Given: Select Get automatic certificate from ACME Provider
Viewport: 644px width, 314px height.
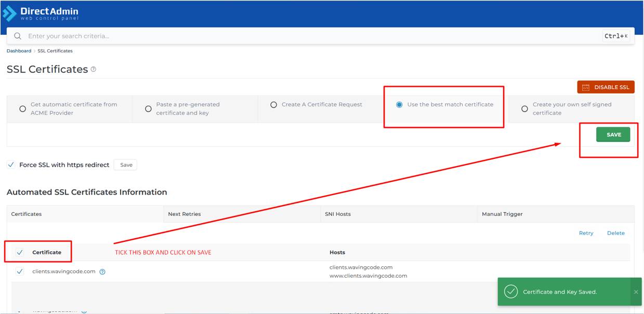Looking at the screenshot, I should pos(22,109).
